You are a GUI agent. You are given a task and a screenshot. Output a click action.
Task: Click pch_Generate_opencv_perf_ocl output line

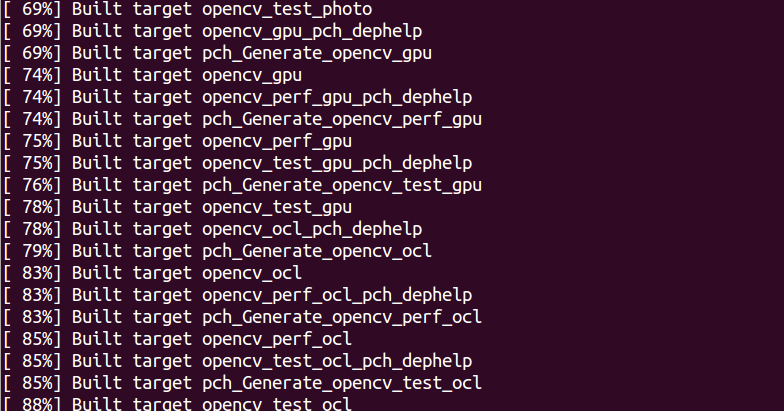point(242,318)
